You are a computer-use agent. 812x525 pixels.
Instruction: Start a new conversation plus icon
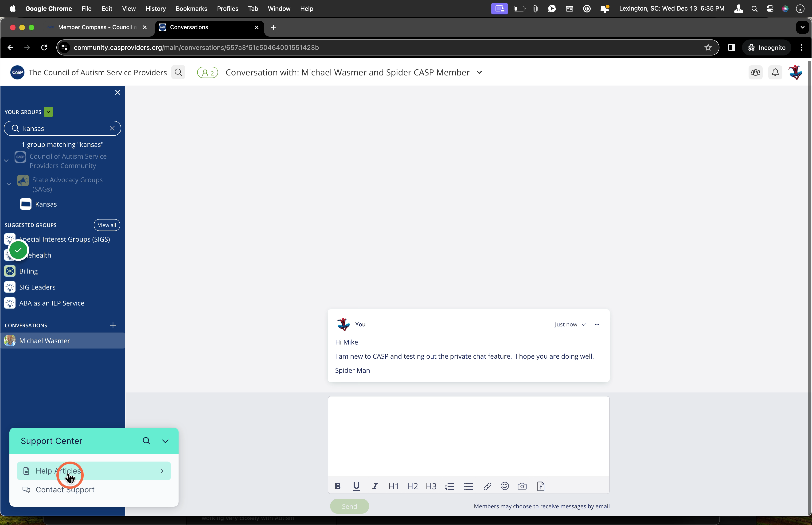(x=113, y=325)
